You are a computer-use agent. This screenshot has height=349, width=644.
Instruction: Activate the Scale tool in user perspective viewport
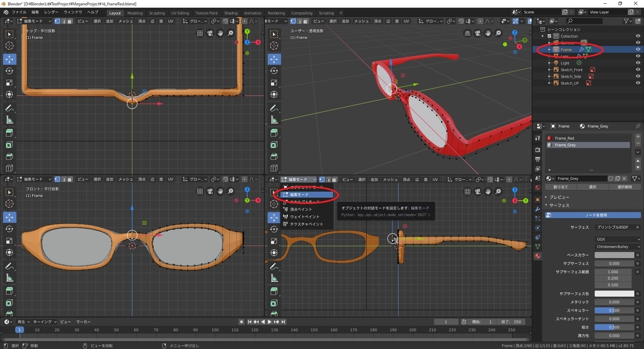(274, 83)
